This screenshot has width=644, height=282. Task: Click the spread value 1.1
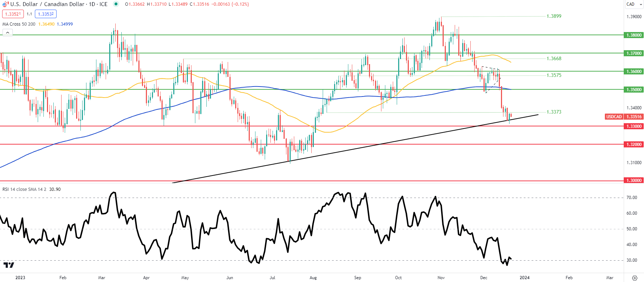[x=29, y=14]
